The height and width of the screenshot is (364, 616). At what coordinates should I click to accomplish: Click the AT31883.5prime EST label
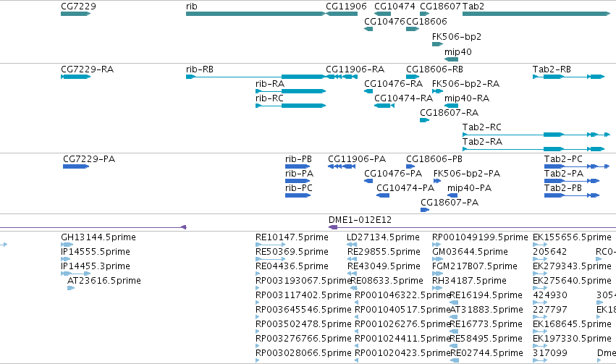(x=486, y=310)
